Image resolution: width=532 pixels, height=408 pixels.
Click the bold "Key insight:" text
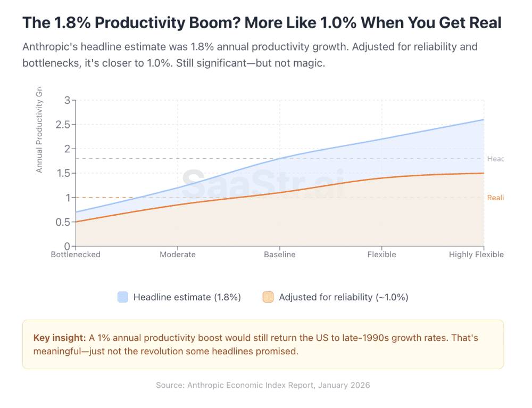tap(59, 338)
